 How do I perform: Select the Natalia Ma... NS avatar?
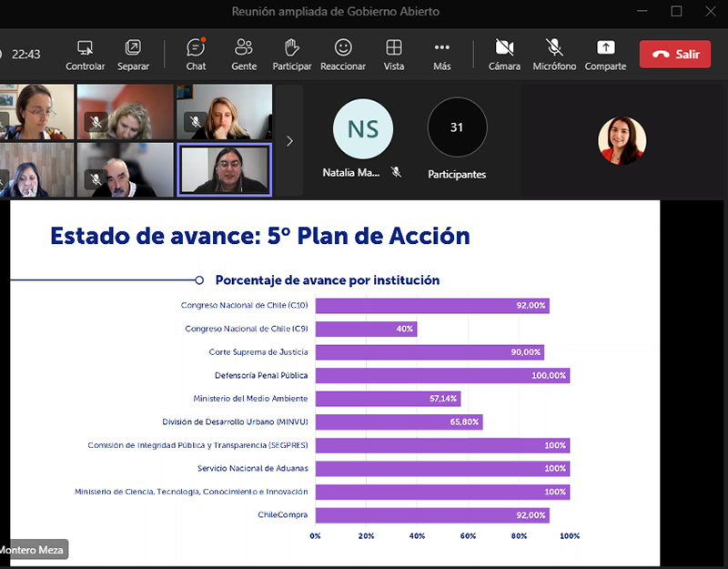(x=362, y=128)
